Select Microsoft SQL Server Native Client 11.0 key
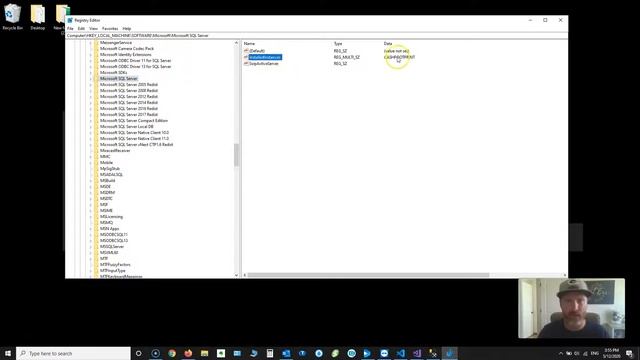Viewport: 640px width, 360px height. (x=134, y=138)
